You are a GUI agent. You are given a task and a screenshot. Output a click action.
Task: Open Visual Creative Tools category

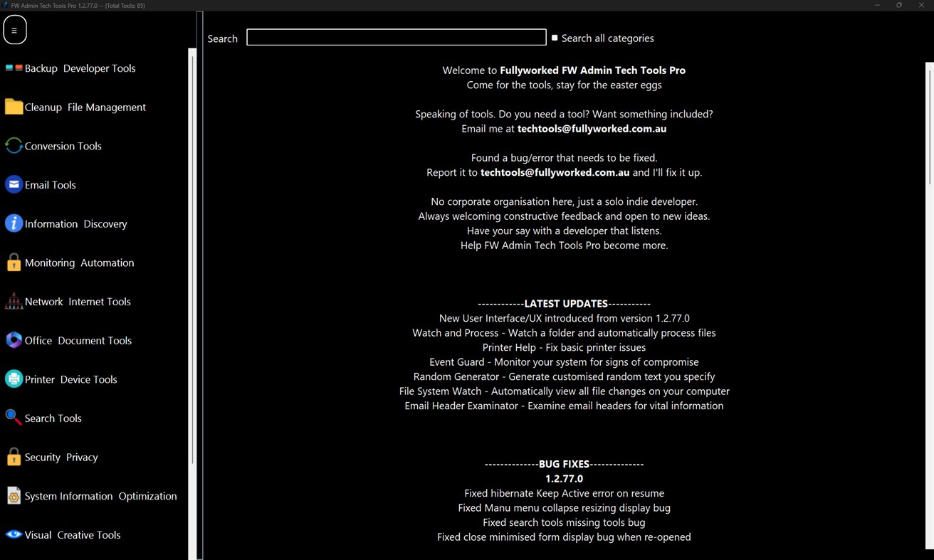(x=73, y=535)
